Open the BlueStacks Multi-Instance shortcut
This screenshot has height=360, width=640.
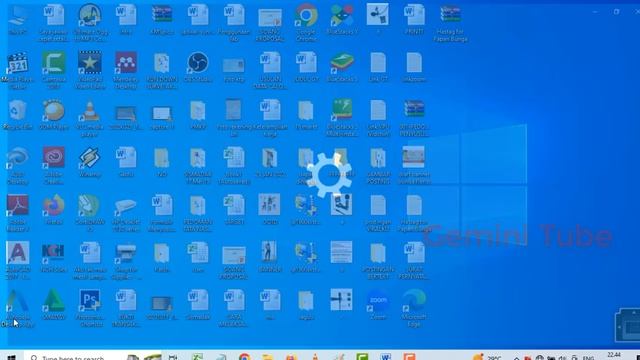point(342,118)
